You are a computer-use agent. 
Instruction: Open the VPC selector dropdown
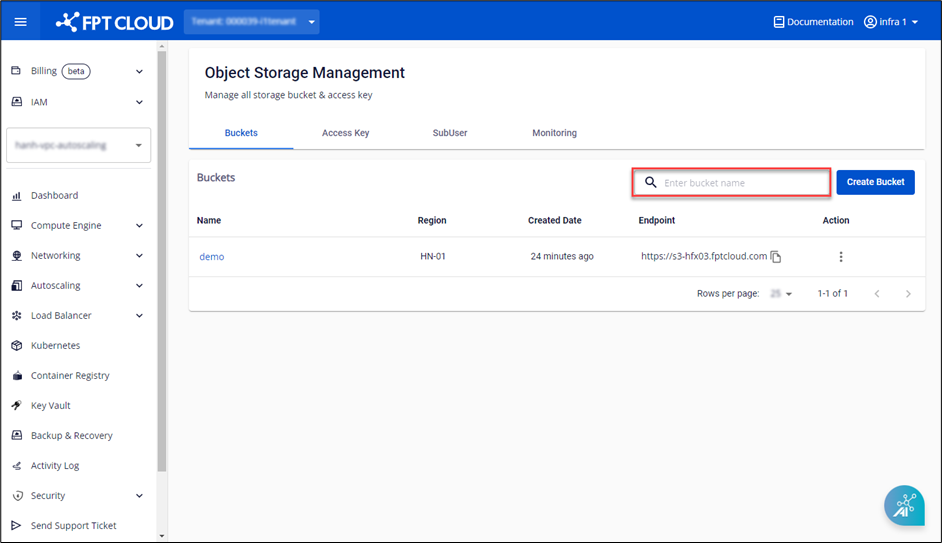[79, 145]
